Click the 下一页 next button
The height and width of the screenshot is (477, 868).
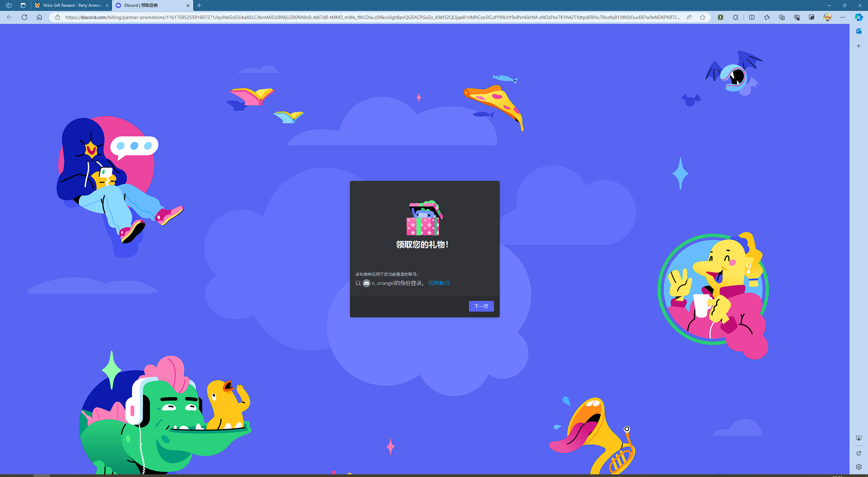pyautogui.click(x=481, y=306)
